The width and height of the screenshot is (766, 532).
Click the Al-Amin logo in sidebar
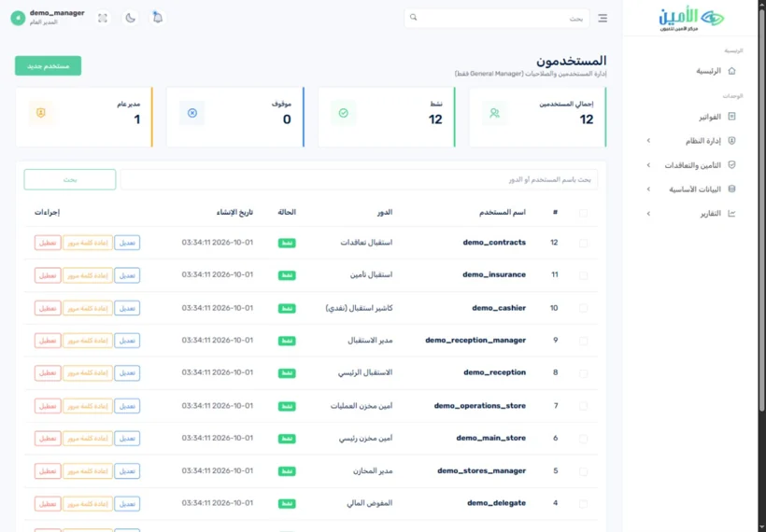[691, 20]
